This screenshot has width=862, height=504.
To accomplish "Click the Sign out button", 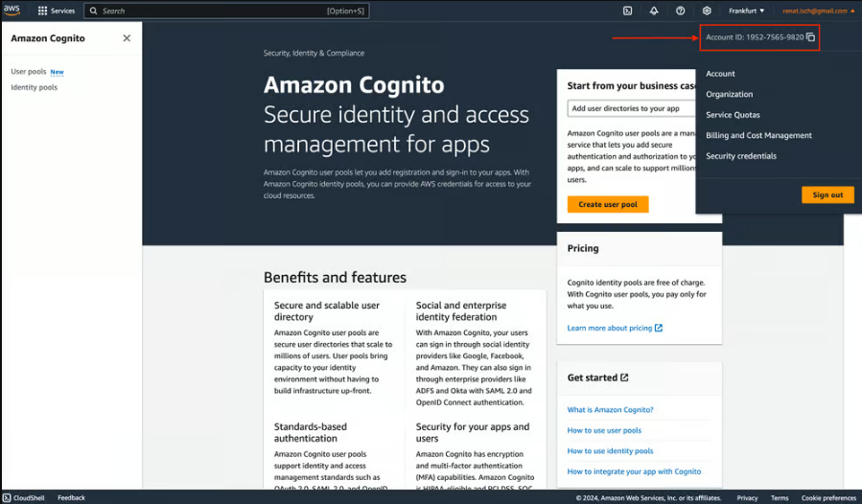I will (x=827, y=195).
